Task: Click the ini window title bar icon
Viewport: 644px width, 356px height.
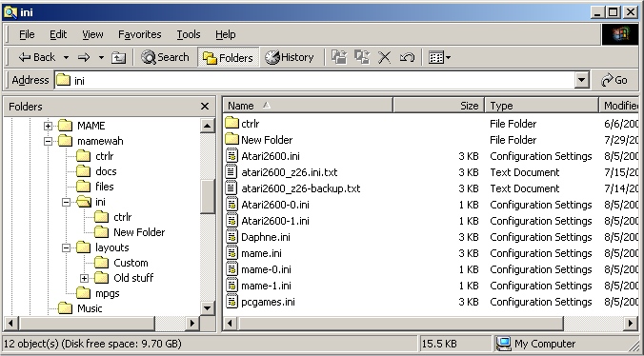Action: pyautogui.click(x=10, y=12)
